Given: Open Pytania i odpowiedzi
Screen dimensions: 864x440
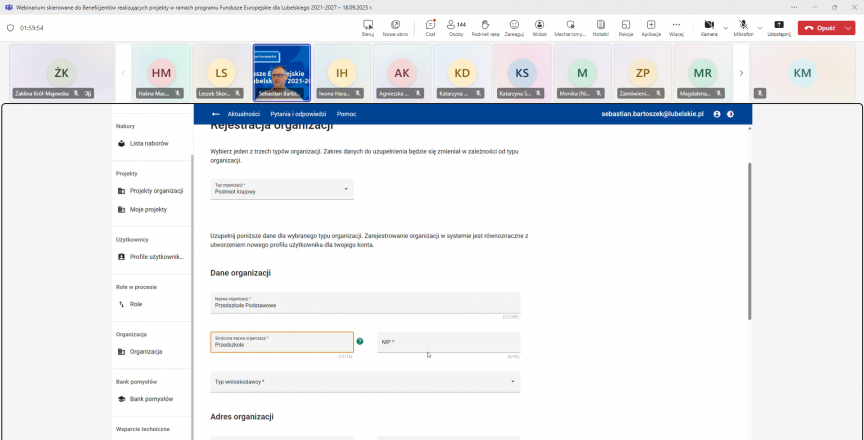Looking at the screenshot, I should 298,114.
